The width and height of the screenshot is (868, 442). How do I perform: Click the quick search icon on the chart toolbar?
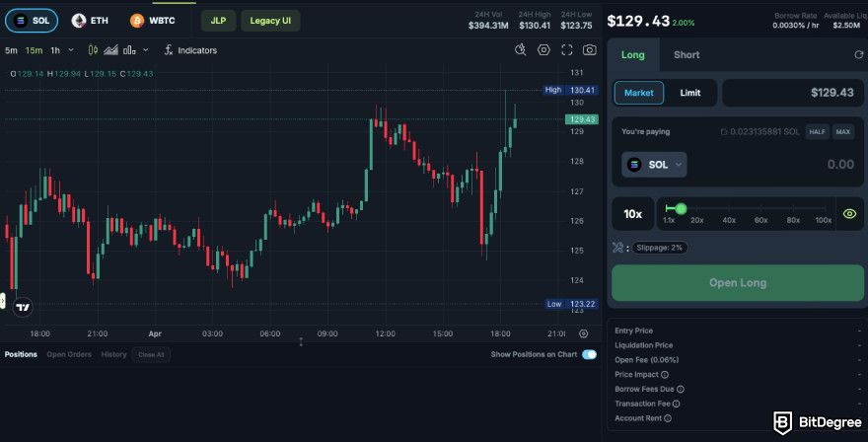click(x=521, y=50)
